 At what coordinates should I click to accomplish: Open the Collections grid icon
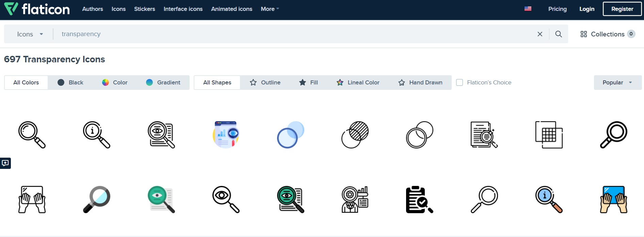pyautogui.click(x=584, y=34)
